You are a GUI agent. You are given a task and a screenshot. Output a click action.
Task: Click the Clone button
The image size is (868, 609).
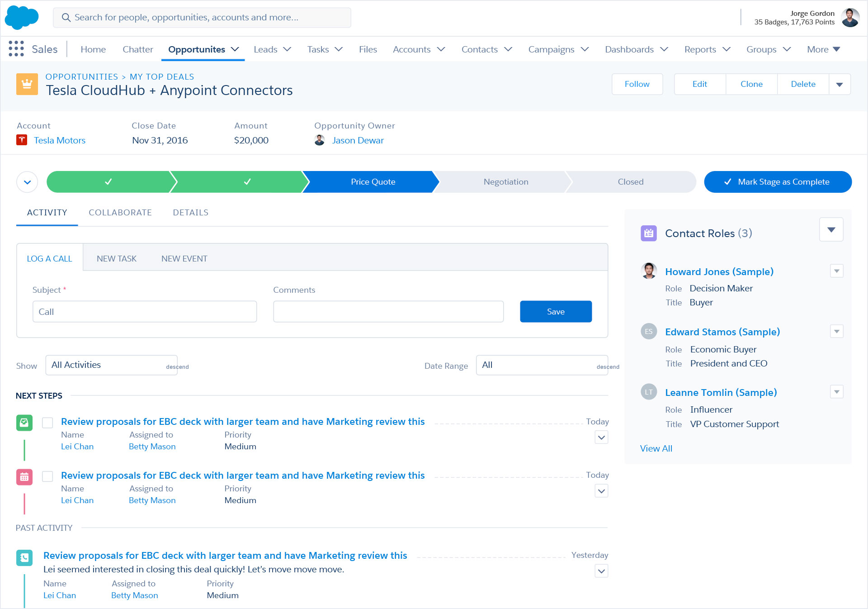751,84
